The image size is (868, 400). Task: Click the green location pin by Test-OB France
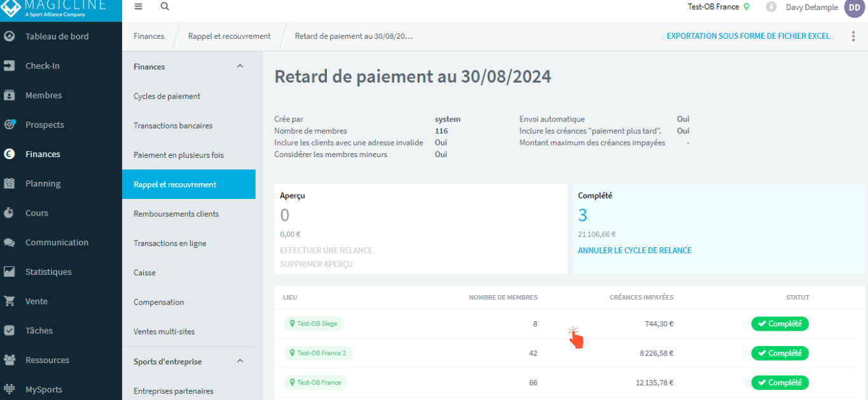pos(747,7)
